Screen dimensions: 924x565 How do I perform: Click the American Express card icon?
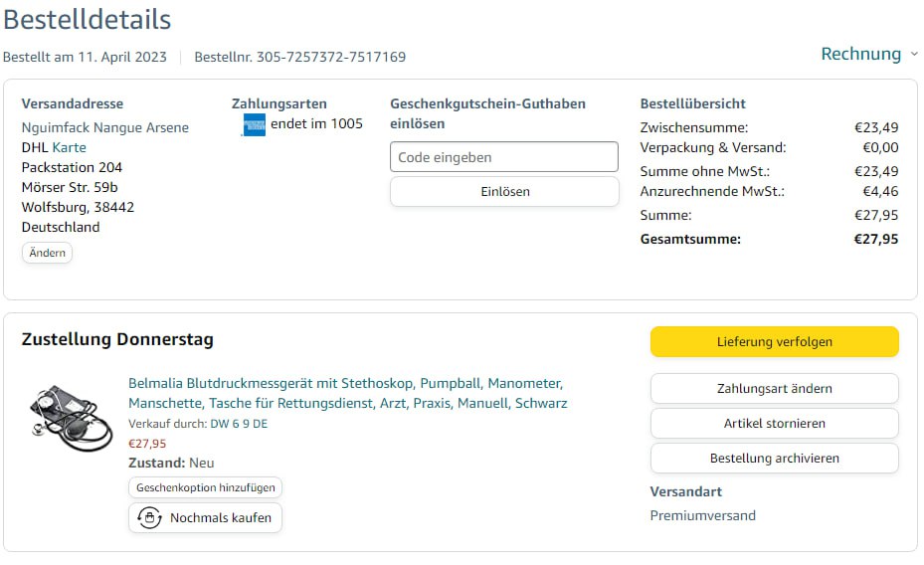tap(254, 124)
